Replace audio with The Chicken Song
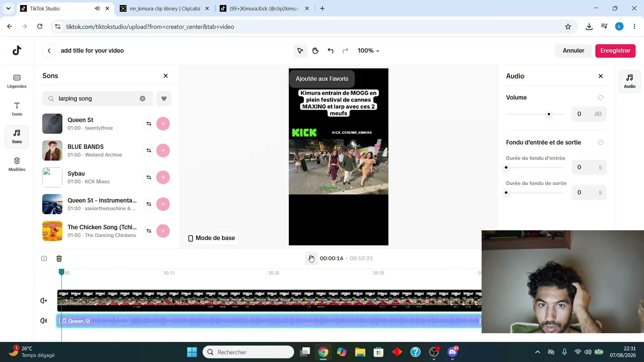 tap(148, 231)
